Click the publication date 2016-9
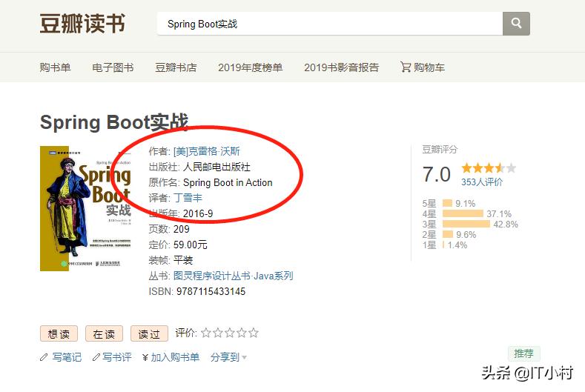585x392 pixels. point(198,213)
